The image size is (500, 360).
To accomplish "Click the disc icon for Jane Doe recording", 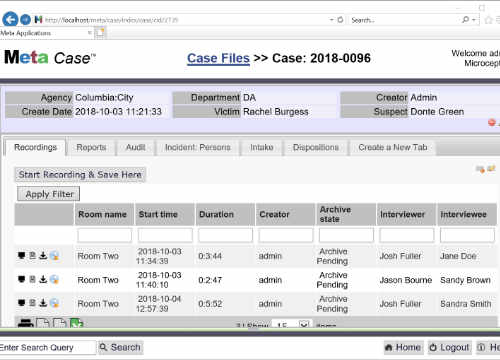I will tap(54, 256).
